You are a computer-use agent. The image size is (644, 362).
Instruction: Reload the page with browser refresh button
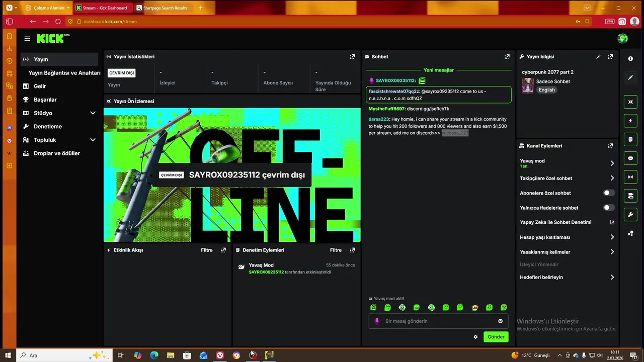58,22
